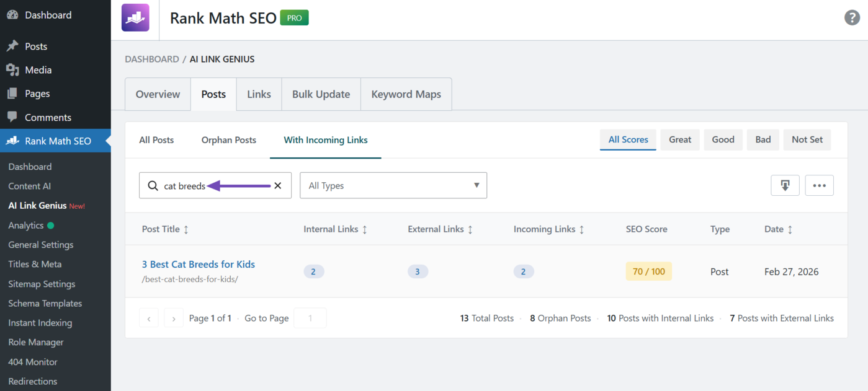Click the export download icon button
Image resolution: width=868 pixels, height=391 pixels.
tap(785, 185)
